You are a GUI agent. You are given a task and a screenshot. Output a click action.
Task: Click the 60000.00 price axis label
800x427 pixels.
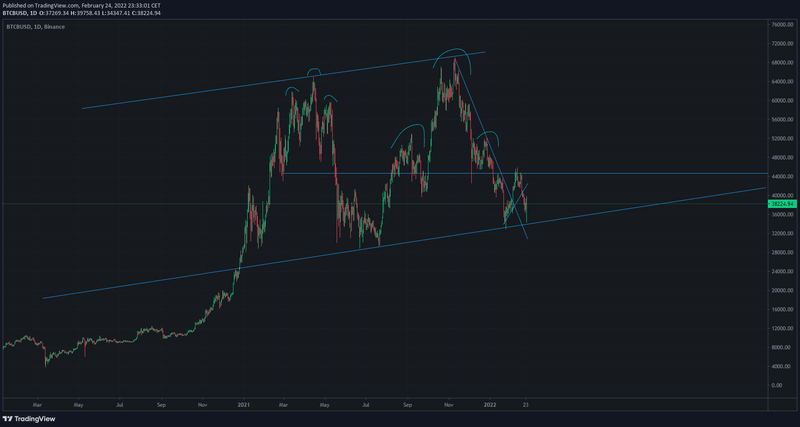[781, 101]
